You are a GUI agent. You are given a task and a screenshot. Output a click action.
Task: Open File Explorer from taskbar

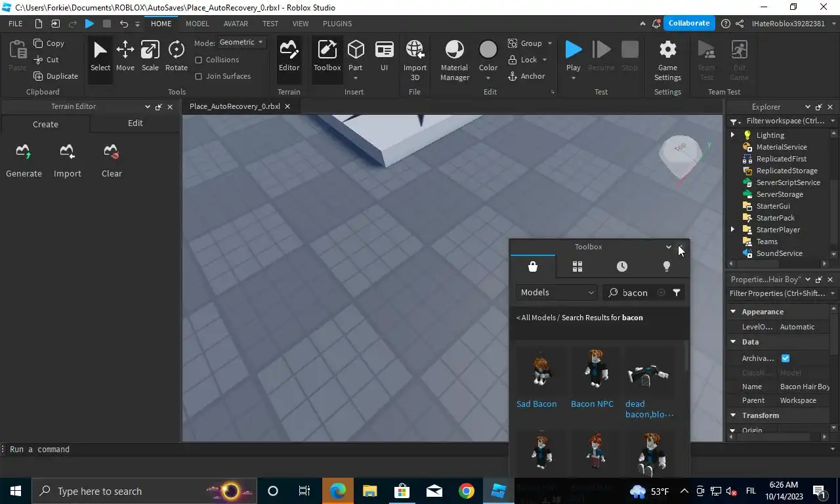pos(370,491)
